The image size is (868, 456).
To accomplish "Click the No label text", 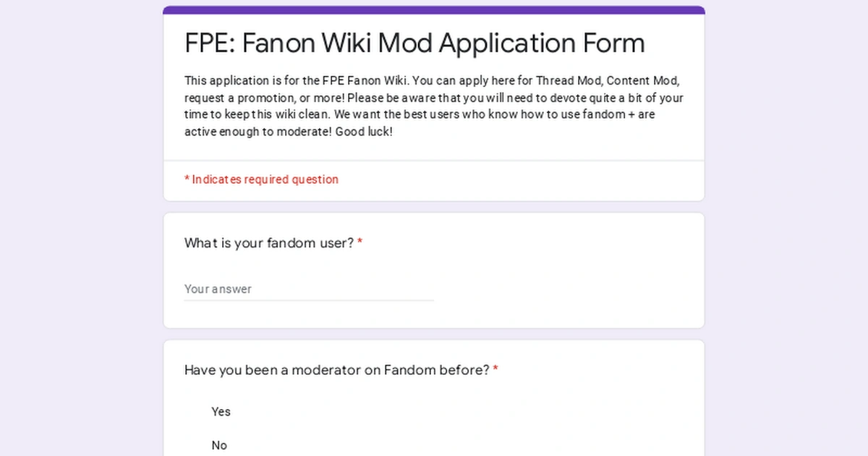I will point(220,445).
